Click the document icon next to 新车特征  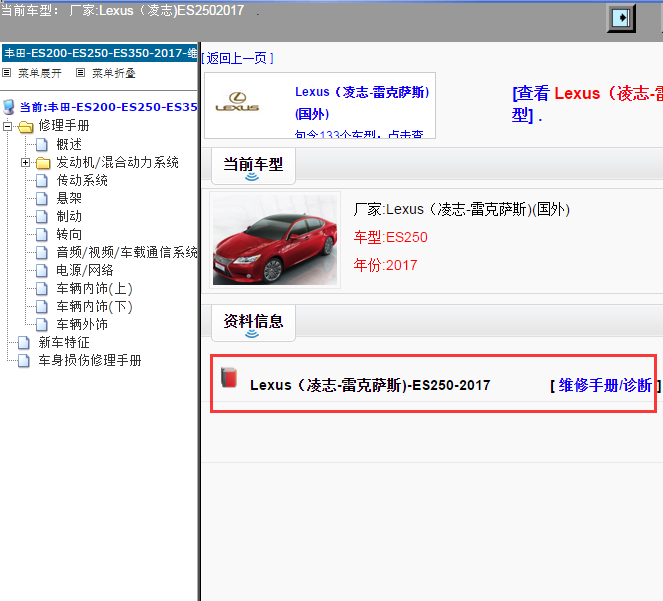(24, 343)
